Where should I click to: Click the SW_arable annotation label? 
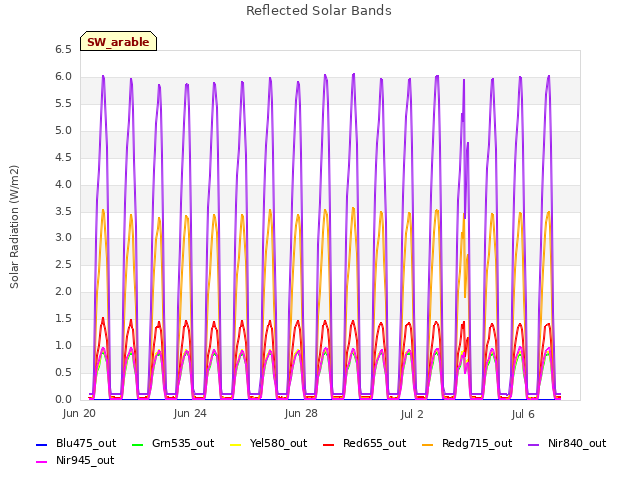[118, 42]
